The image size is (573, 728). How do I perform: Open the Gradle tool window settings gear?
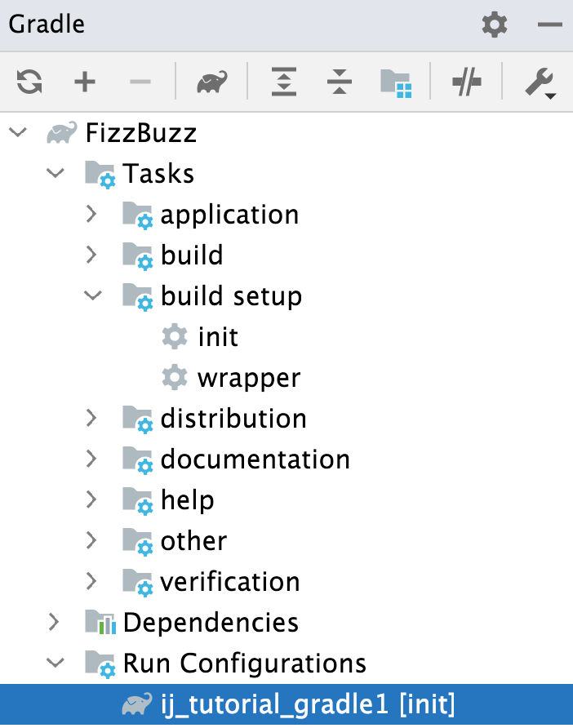click(493, 24)
